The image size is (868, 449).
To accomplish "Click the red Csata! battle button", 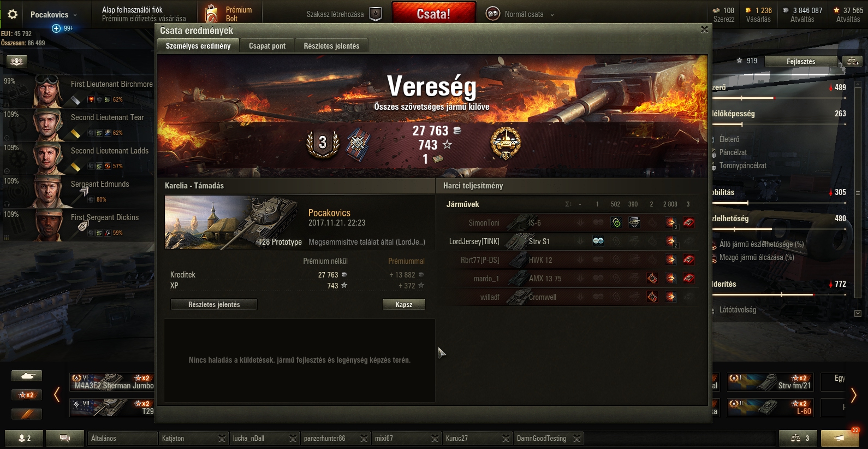I will (x=434, y=14).
